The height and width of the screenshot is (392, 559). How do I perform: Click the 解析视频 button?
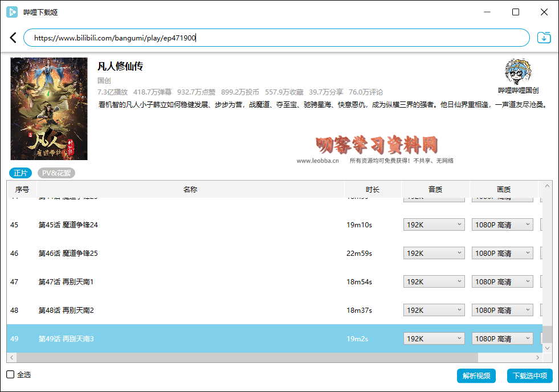click(476, 376)
